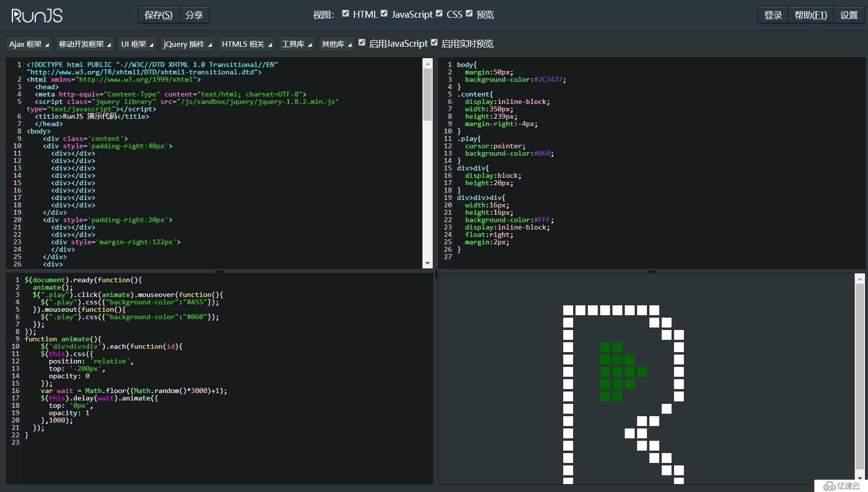Image resolution: width=868 pixels, height=492 pixels.
Task: Click 'var wait' line in JavaScript editor
Action: point(134,391)
